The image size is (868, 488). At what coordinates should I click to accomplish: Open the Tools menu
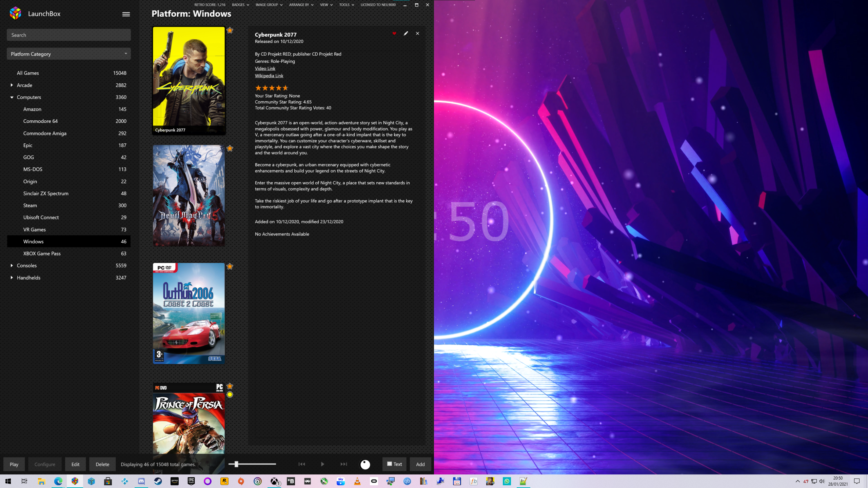pos(347,5)
